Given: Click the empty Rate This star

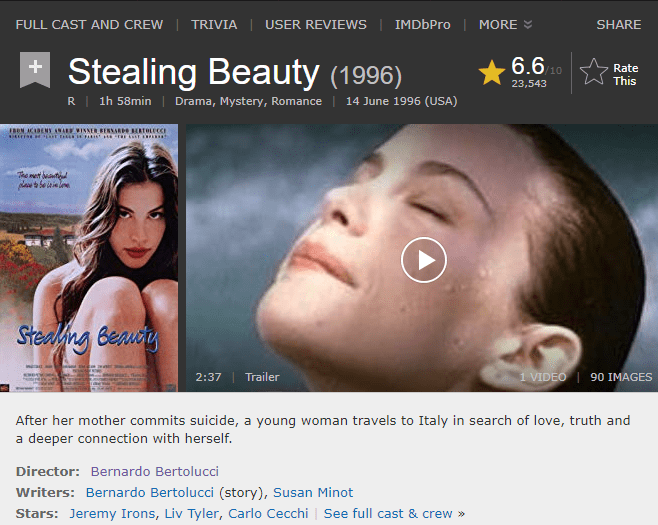Looking at the screenshot, I should (x=593, y=72).
